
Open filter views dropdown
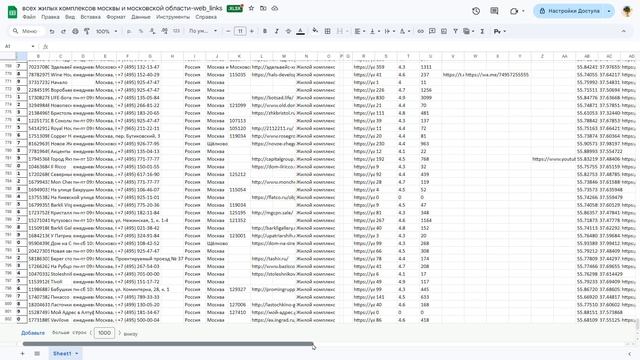pos(469,31)
